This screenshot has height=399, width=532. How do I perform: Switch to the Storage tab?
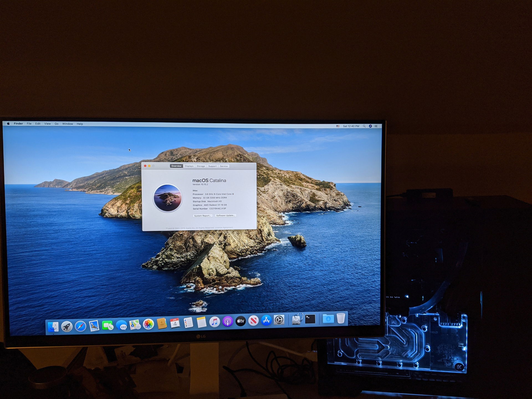(x=201, y=166)
